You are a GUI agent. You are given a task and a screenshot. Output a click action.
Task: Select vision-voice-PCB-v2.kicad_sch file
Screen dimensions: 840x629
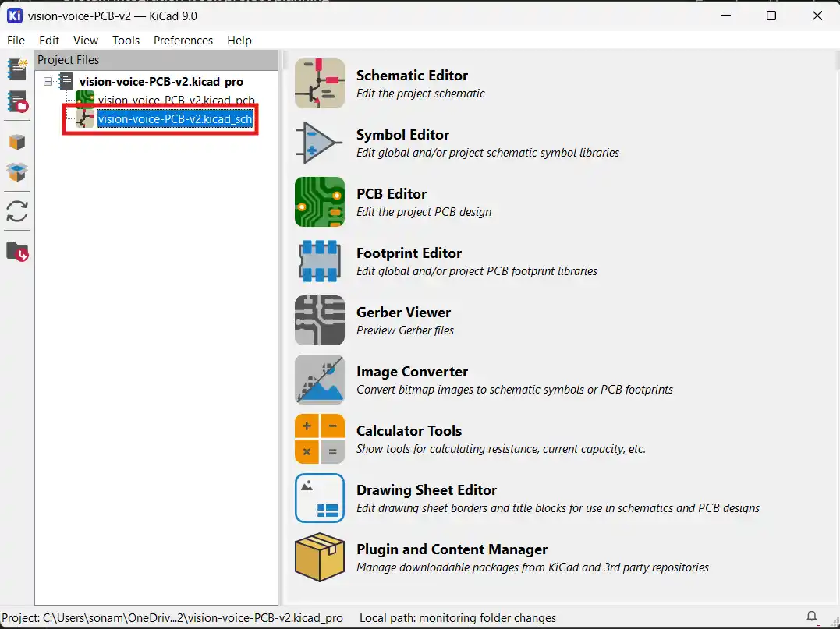(175, 118)
